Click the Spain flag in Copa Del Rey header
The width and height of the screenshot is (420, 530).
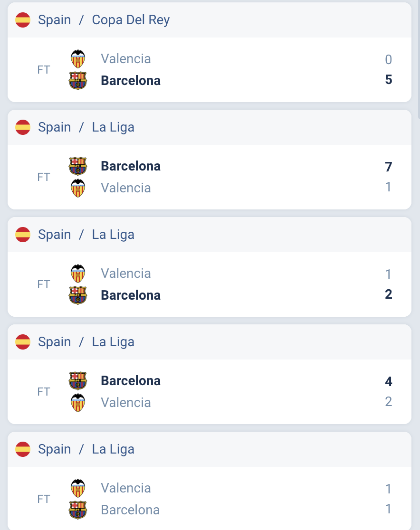[23, 20]
